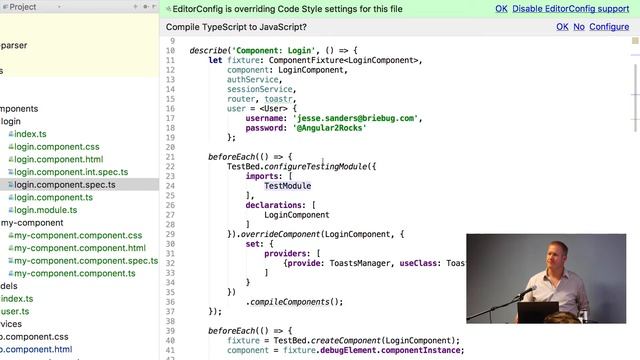Click the file icon beside login.component.ts
640x360 pixels.
11,197
